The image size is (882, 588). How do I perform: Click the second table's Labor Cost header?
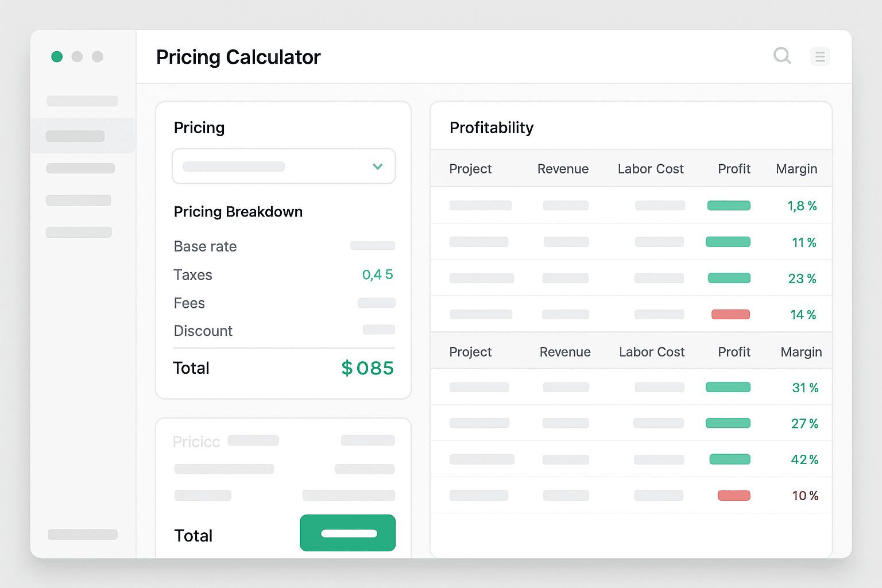tap(651, 352)
